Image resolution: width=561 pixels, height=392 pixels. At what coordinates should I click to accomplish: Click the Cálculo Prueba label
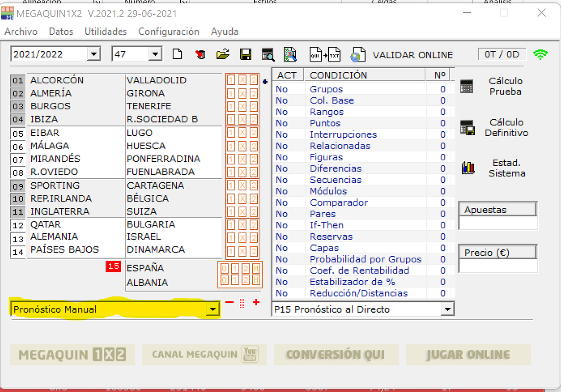(506, 86)
